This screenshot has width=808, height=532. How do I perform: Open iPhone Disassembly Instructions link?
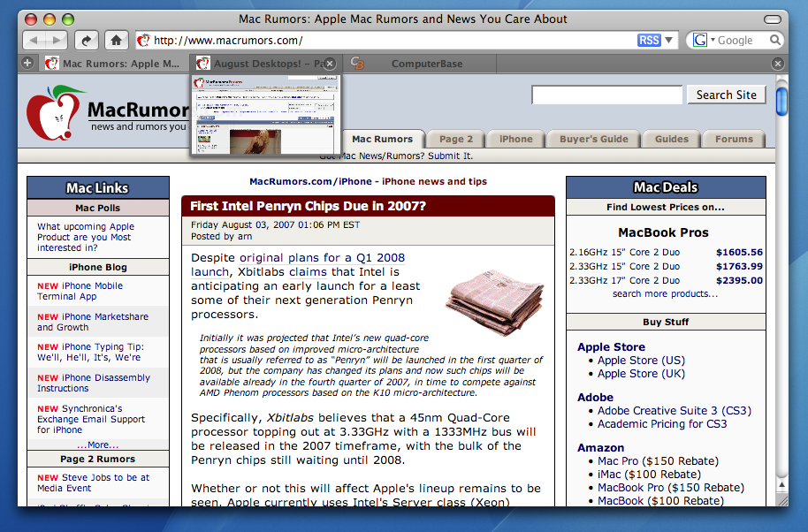[94, 383]
